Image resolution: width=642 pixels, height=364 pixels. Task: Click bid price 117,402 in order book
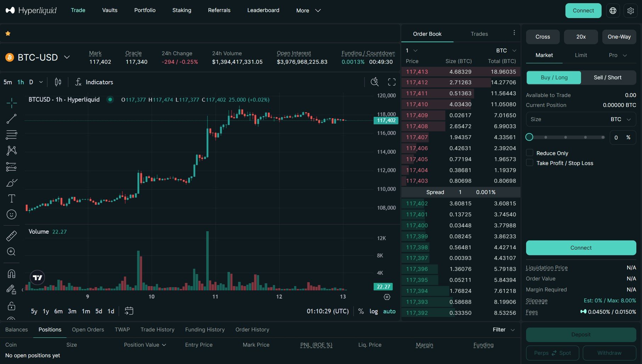417,204
